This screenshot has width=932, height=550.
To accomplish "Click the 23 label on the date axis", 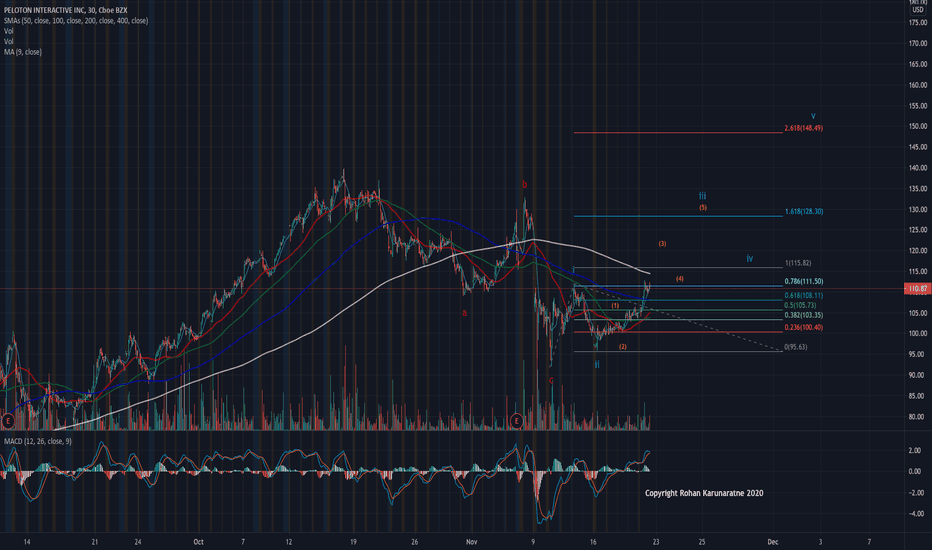I will [656, 542].
